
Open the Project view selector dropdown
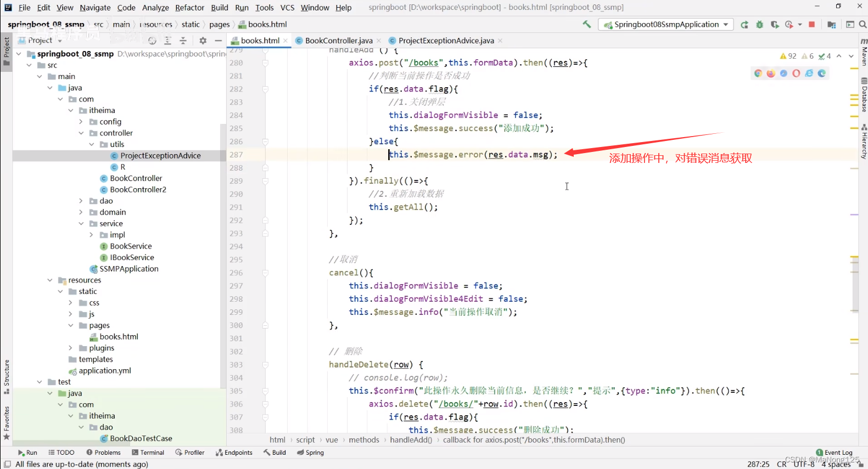pos(40,41)
